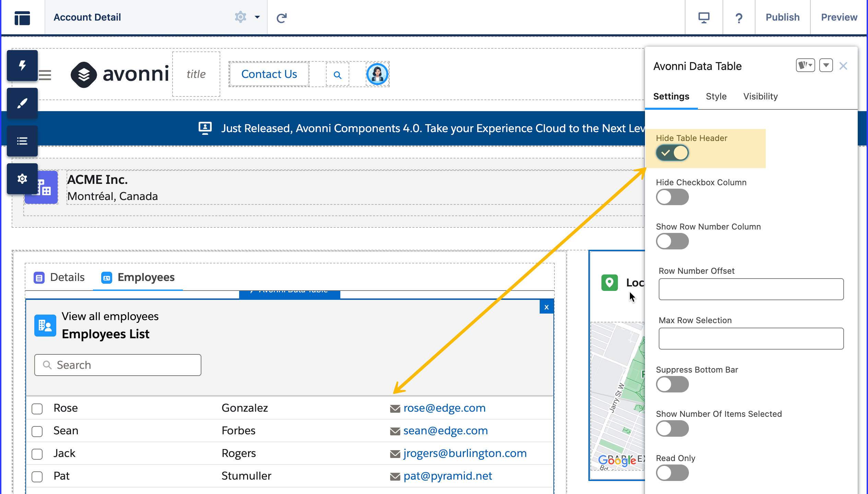Open the lightning bolt Components panel
Screen dimensions: 868x494
[x=22, y=66]
